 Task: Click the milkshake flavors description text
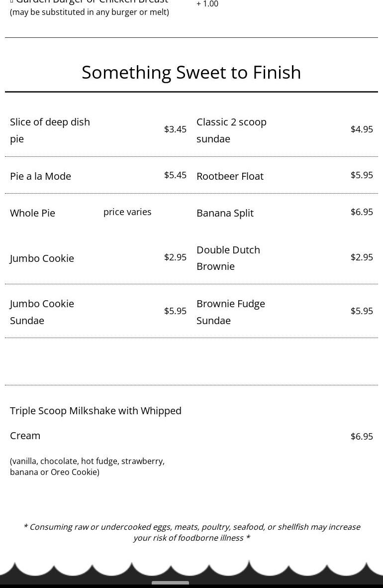87,467
